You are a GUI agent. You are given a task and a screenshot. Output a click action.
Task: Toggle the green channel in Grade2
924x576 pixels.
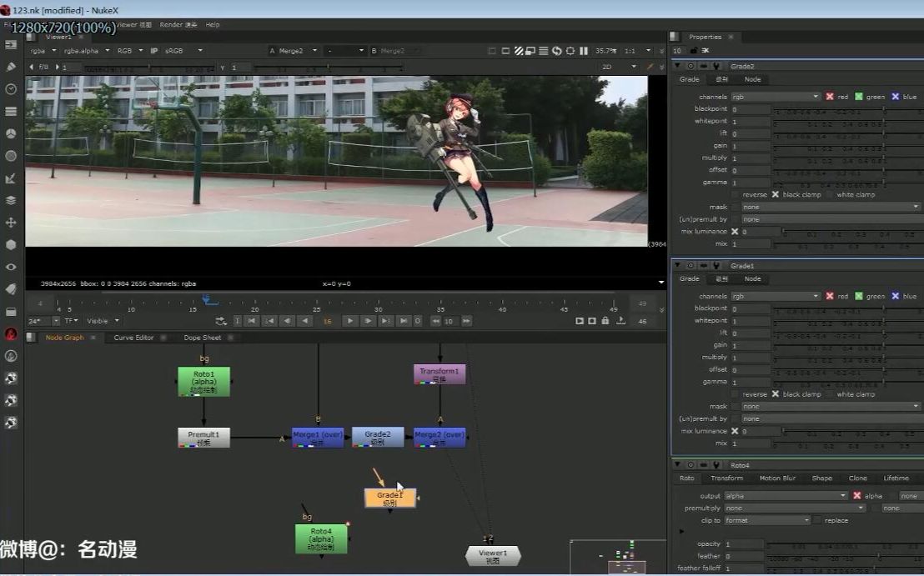pos(859,97)
